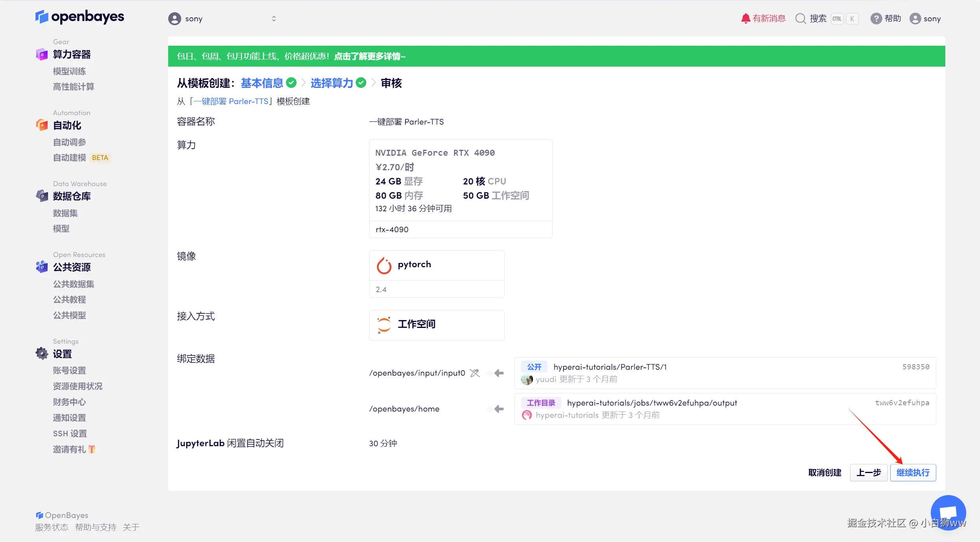Click the openbayes logo
Image resolution: width=980 pixels, height=542 pixels.
(80, 17)
